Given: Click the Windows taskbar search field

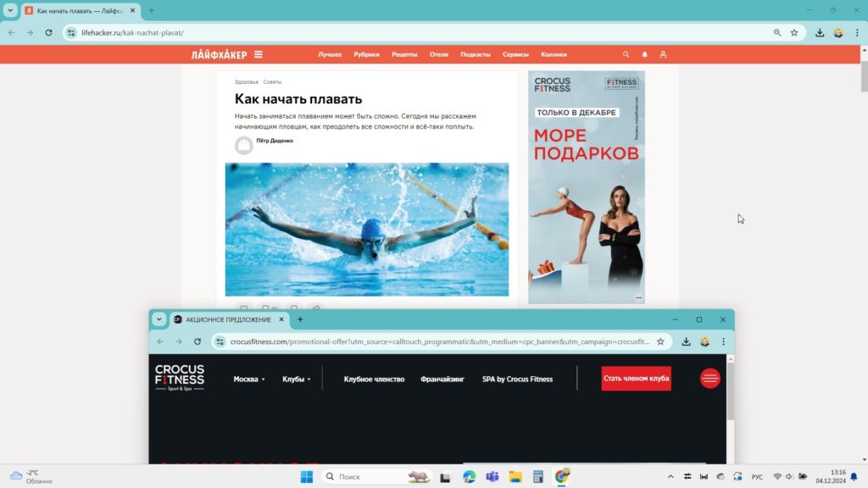Looking at the screenshot, I should pyautogui.click(x=373, y=477).
